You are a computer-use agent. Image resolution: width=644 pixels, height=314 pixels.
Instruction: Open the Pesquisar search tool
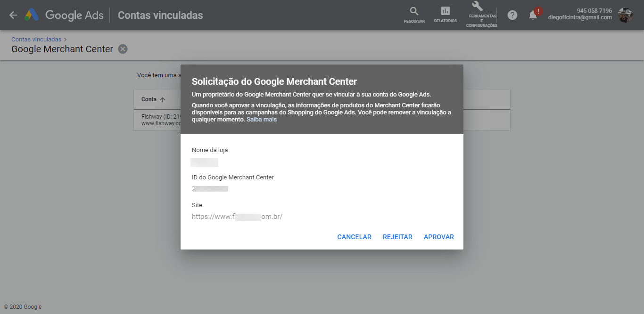[414, 15]
